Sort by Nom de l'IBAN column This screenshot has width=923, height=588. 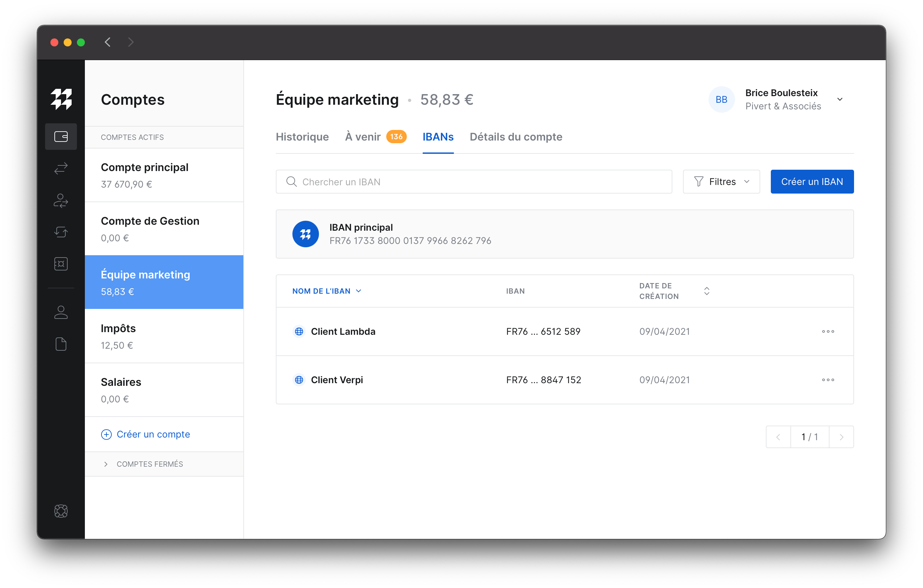pos(327,291)
